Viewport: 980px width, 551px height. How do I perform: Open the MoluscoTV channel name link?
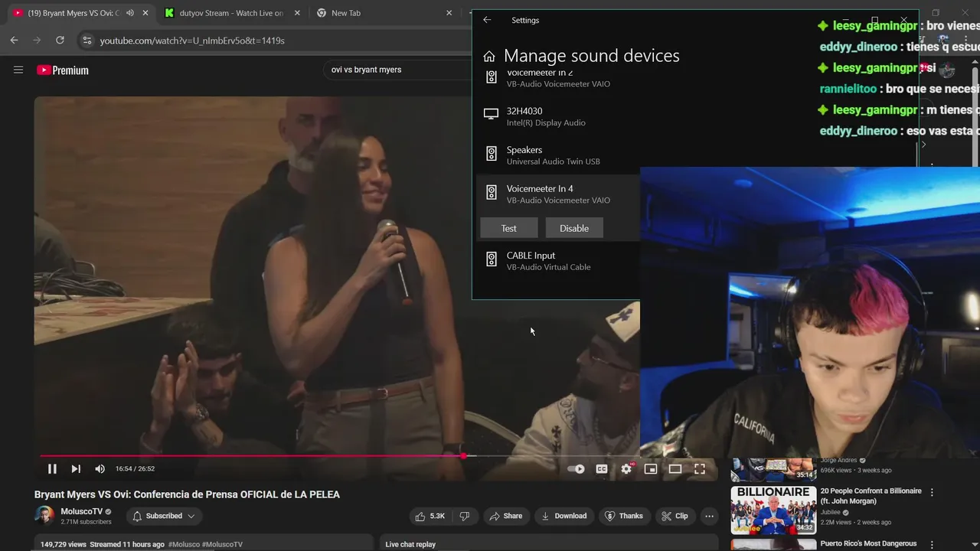point(82,511)
